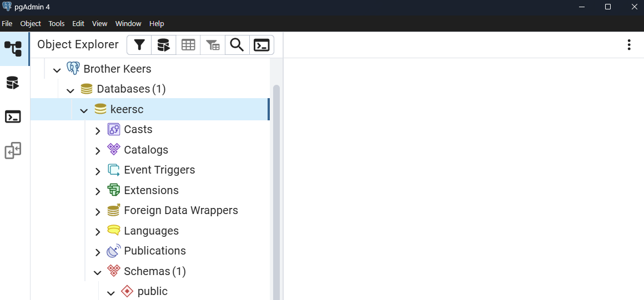
Task: Click the public schema diamond icon
Action: pos(127,291)
